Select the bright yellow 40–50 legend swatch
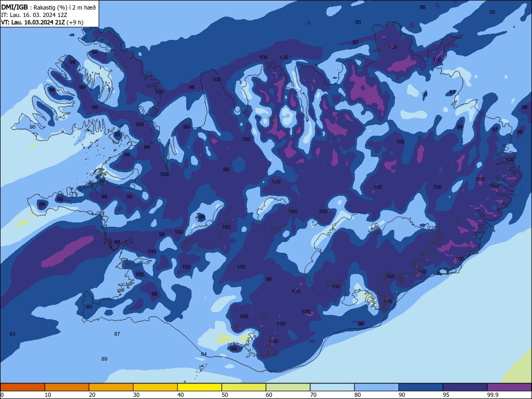 pyautogui.click(x=199, y=387)
